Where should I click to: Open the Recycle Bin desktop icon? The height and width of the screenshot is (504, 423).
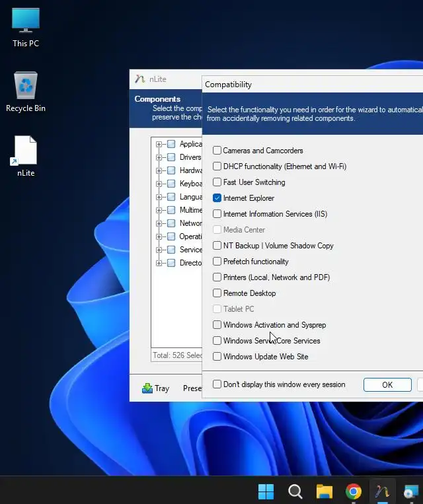click(x=25, y=92)
